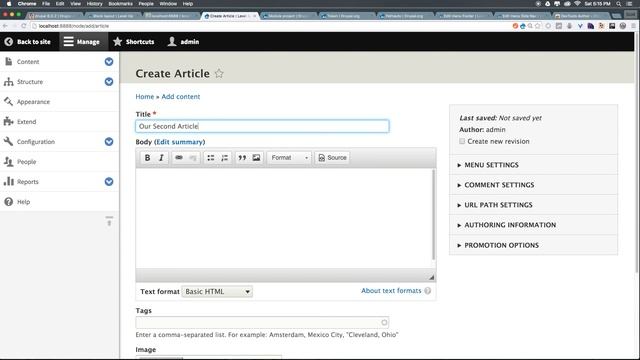Screen dimensions: 640x360
Task: Follow the Add content breadcrumb link
Action: coord(181,97)
